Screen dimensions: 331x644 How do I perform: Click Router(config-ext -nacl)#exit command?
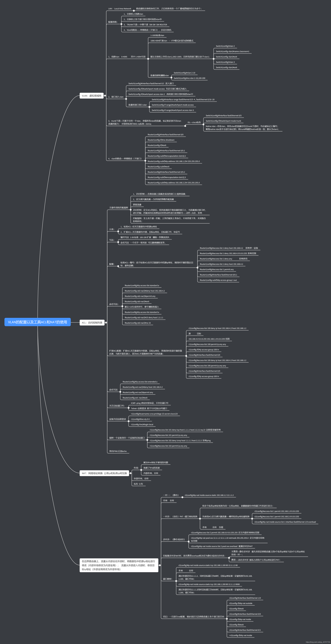[135, 398]
